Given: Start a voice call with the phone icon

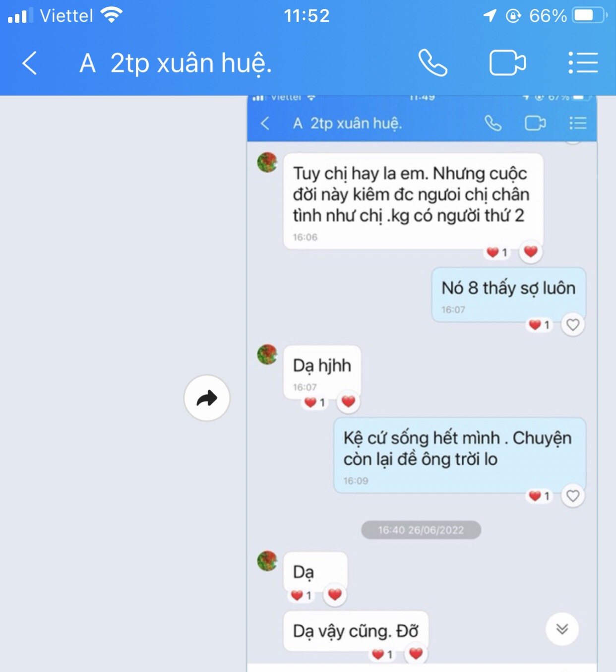Looking at the screenshot, I should [x=433, y=63].
